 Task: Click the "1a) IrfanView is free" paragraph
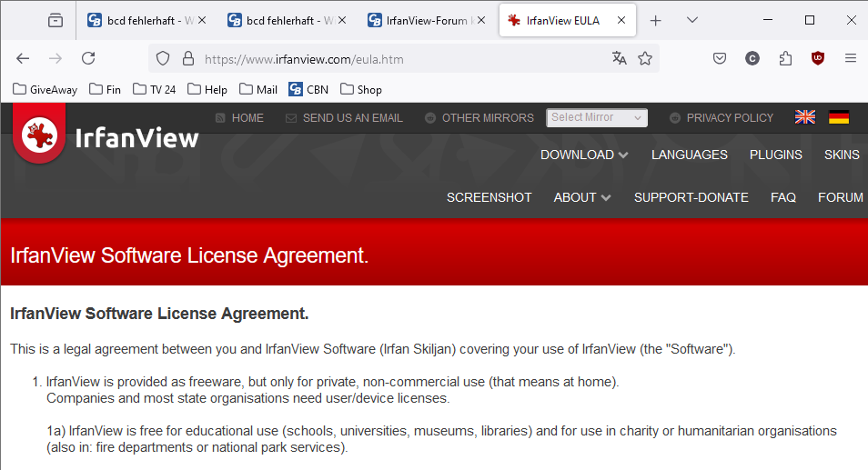(x=441, y=439)
